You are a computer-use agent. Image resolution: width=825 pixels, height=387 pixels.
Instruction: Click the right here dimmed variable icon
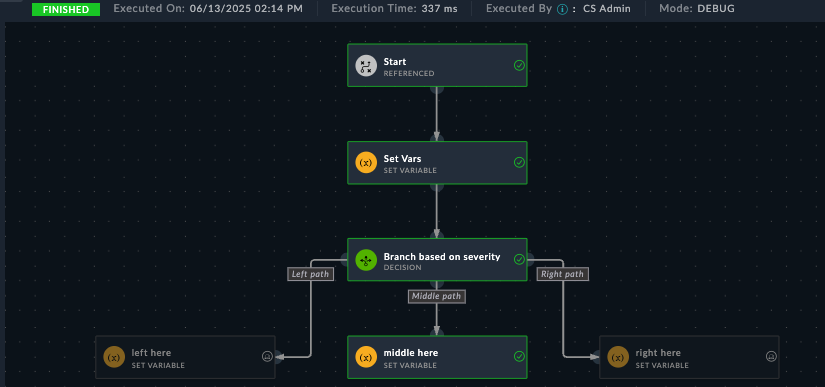[x=618, y=358]
